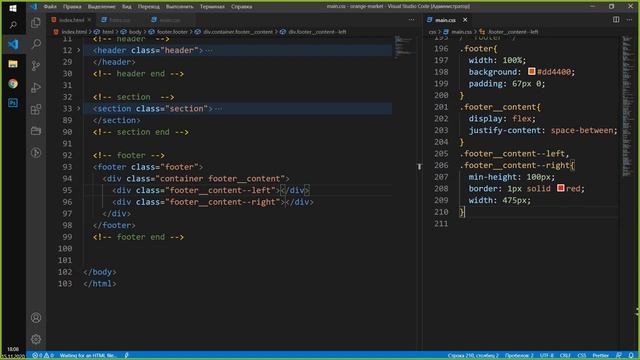Open the Run and Debug view
This screenshot has width=640, height=360.
pyautogui.click(x=36, y=87)
